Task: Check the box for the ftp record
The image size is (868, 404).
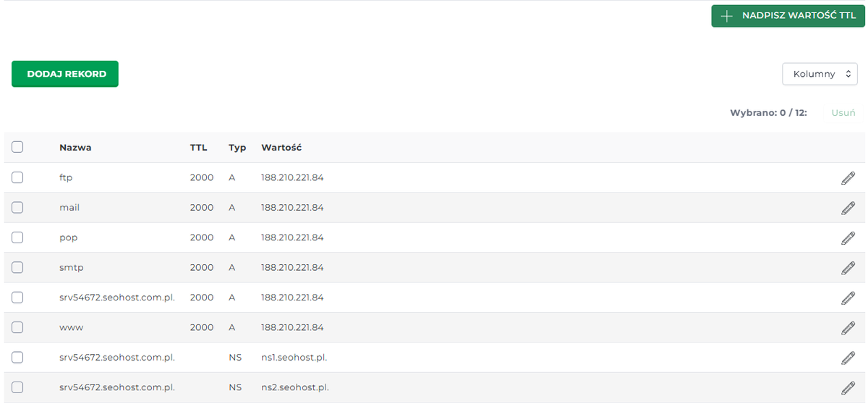Action: (x=17, y=177)
